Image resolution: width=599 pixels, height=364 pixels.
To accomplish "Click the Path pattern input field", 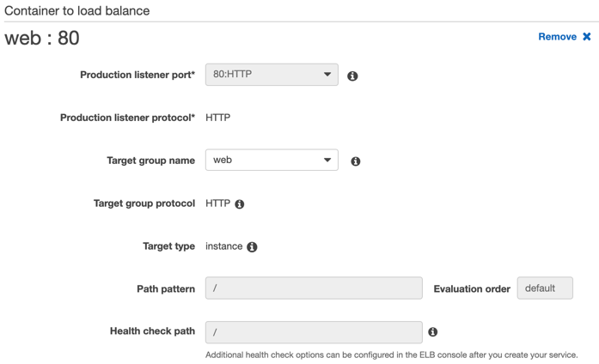I will 314,288.
